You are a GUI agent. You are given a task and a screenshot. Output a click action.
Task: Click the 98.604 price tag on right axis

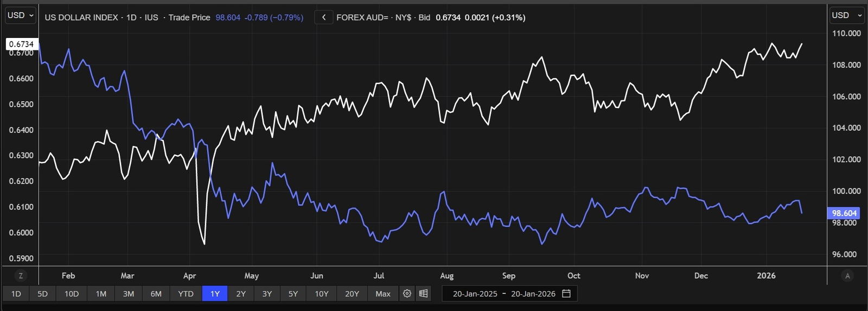click(844, 213)
